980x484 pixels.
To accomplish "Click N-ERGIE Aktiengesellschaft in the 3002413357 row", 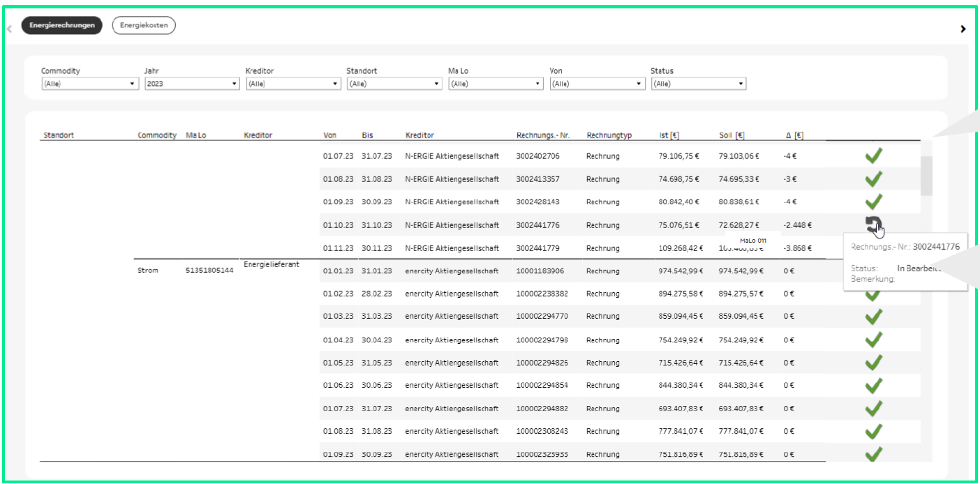I will click(452, 179).
